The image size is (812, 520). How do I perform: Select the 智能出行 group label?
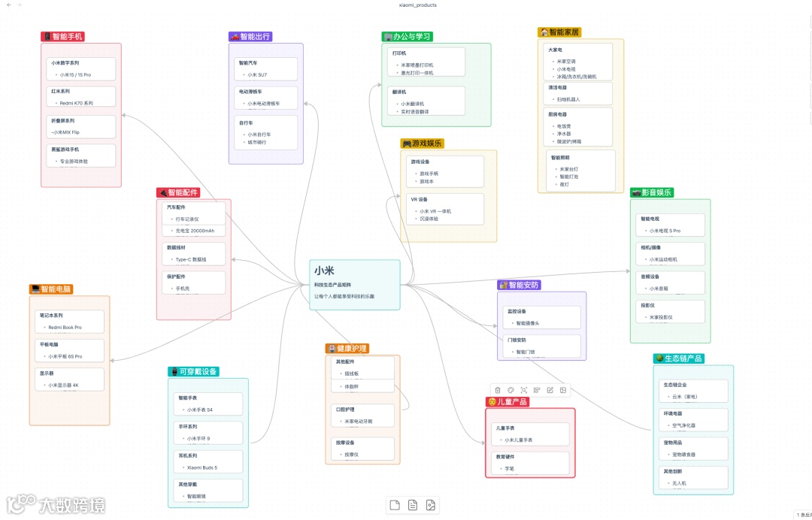250,36
